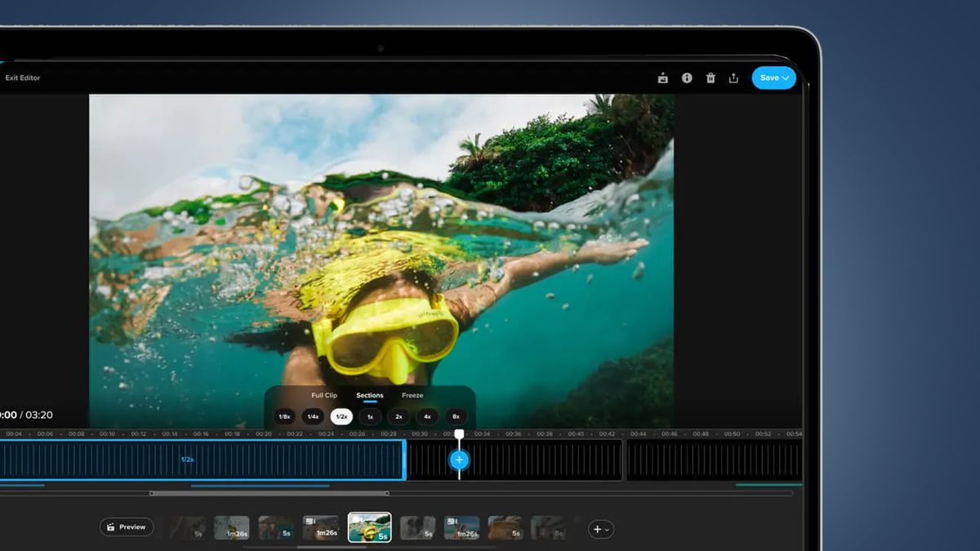Click the white playhead handle on timeline
The width and height of the screenshot is (980, 551).
[459, 434]
